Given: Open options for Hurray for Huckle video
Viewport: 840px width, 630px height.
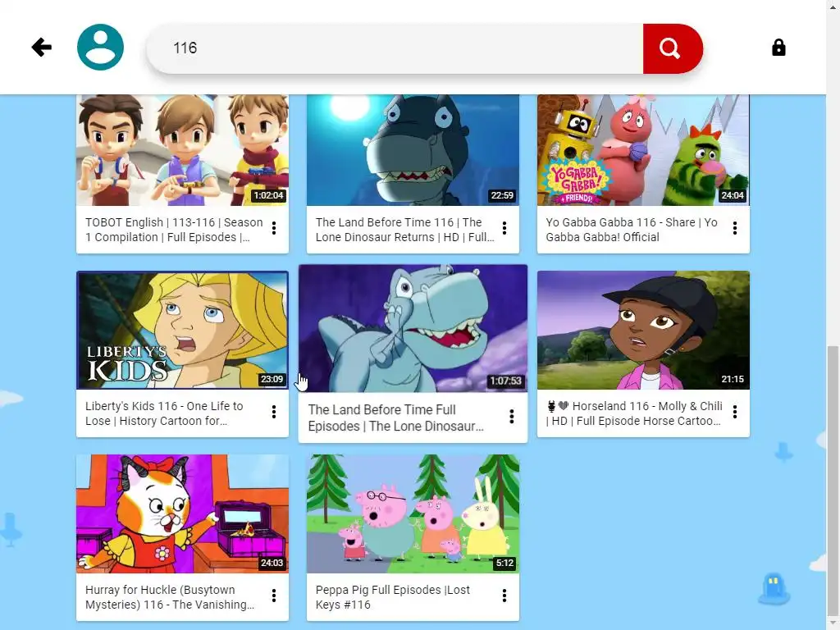Looking at the screenshot, I should [x=274, y=596].
